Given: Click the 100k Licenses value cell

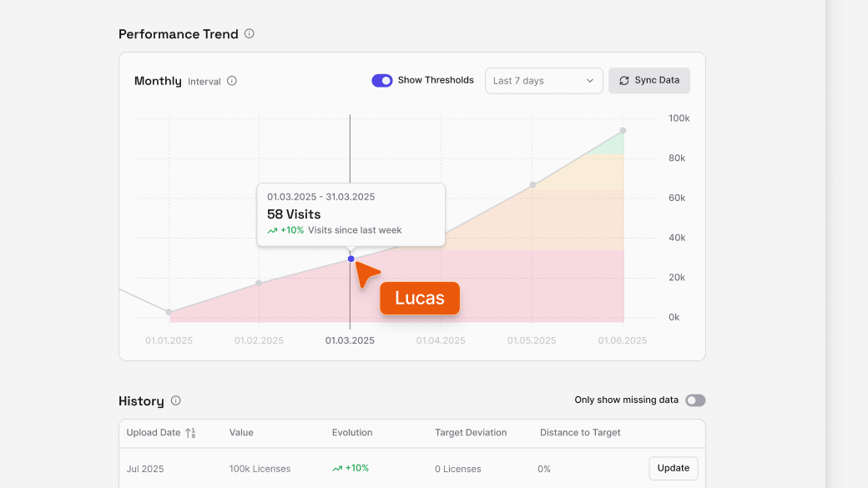Looking at the screenshot, I should (260, 469).
